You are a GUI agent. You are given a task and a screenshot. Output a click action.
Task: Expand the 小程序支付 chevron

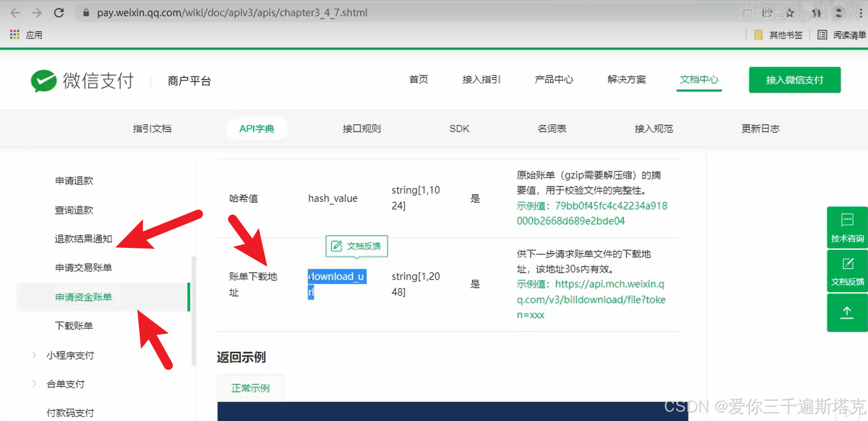[x=34, y=355]
